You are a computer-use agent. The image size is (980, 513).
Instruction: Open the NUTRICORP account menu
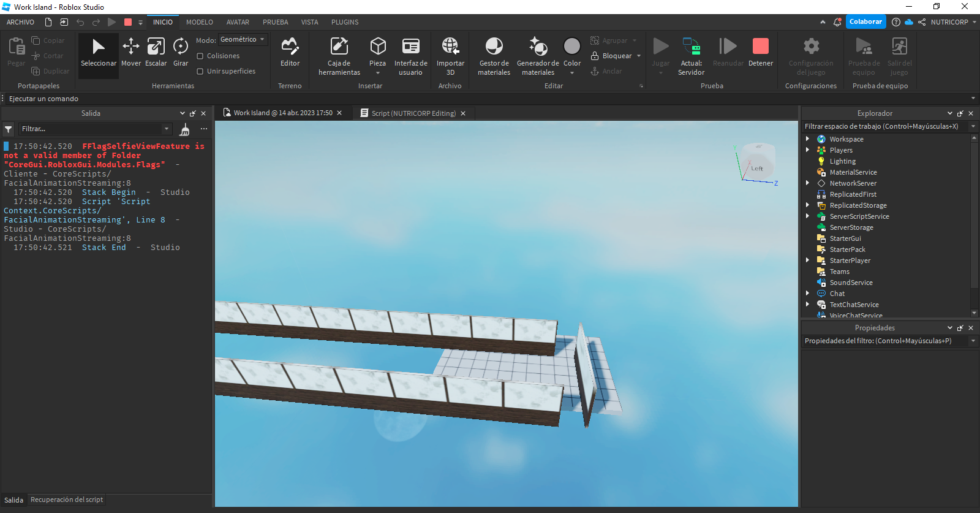click(x=953, y=22)
